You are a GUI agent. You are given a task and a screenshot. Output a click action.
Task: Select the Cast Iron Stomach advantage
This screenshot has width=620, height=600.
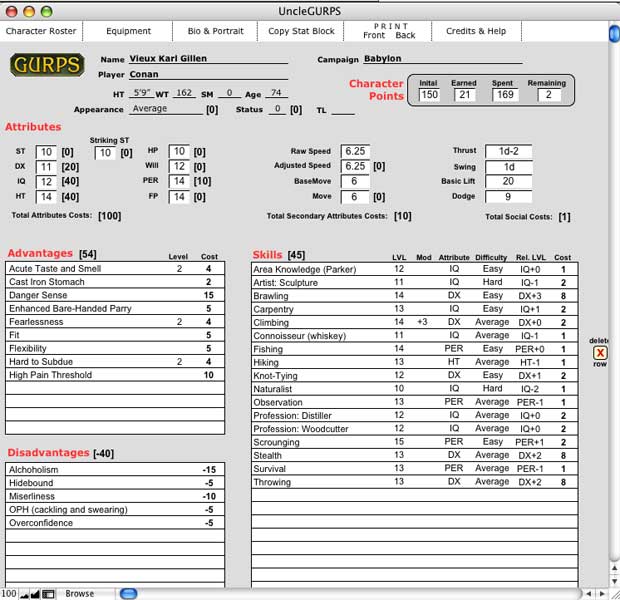[x=115, y=282]
